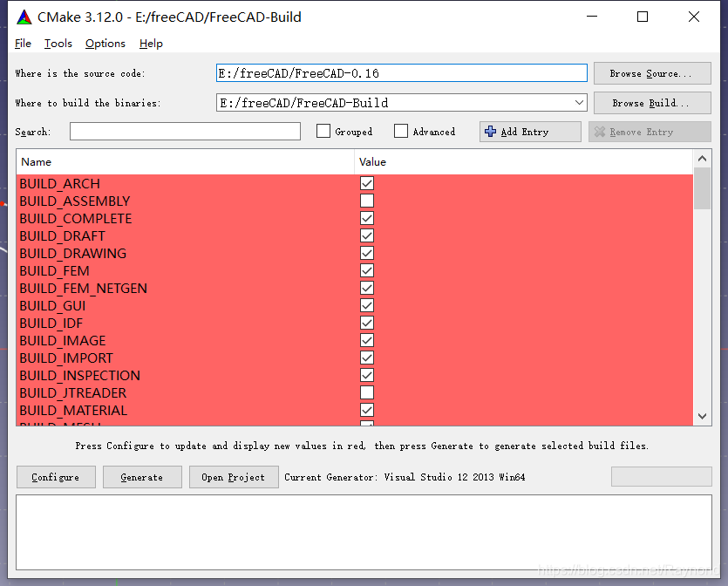728x586 pixels.
Task: Uncheck the BUILD_IDF checkbox
Action: click(x=367, y=323)
